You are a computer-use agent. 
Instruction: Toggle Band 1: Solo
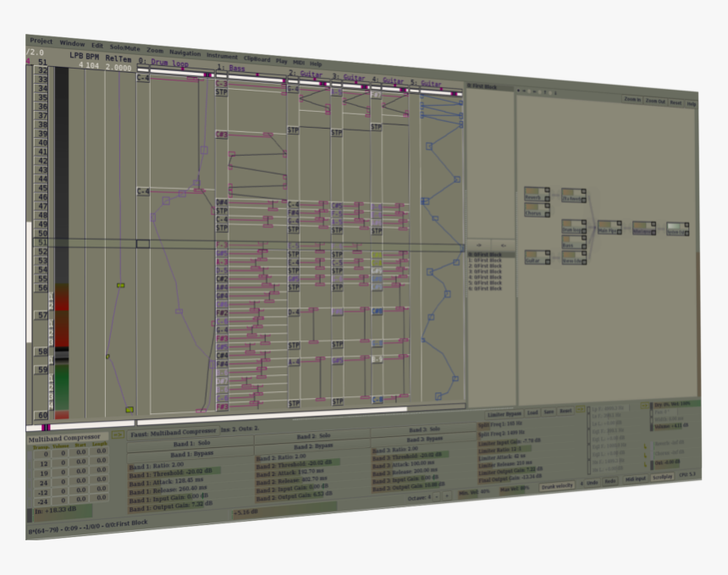[x=190, y=444]
